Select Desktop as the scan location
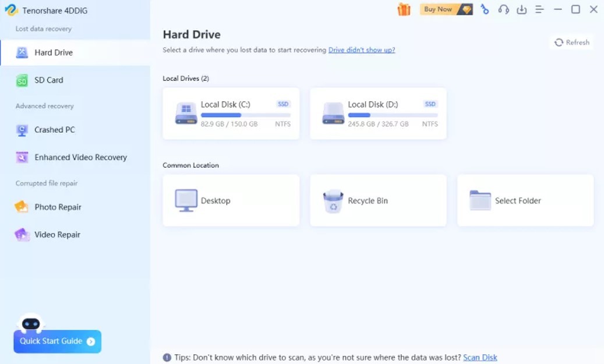 (231, 200)
